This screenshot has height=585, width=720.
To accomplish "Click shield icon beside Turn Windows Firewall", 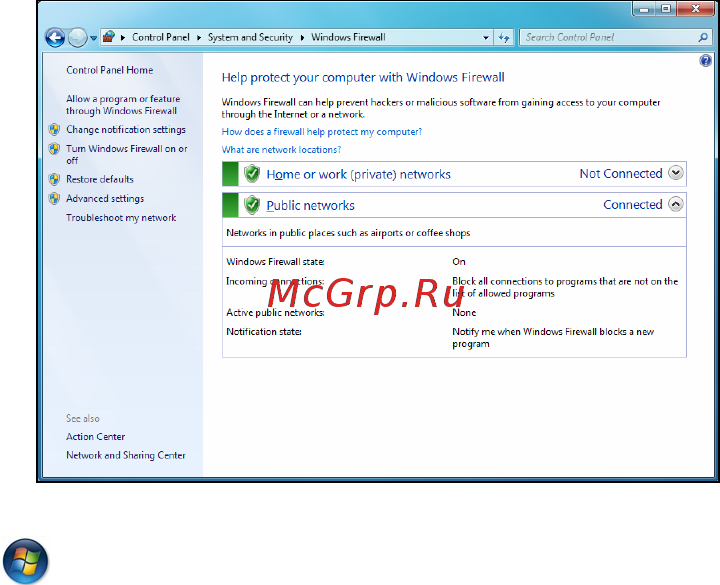I will 54,149.
